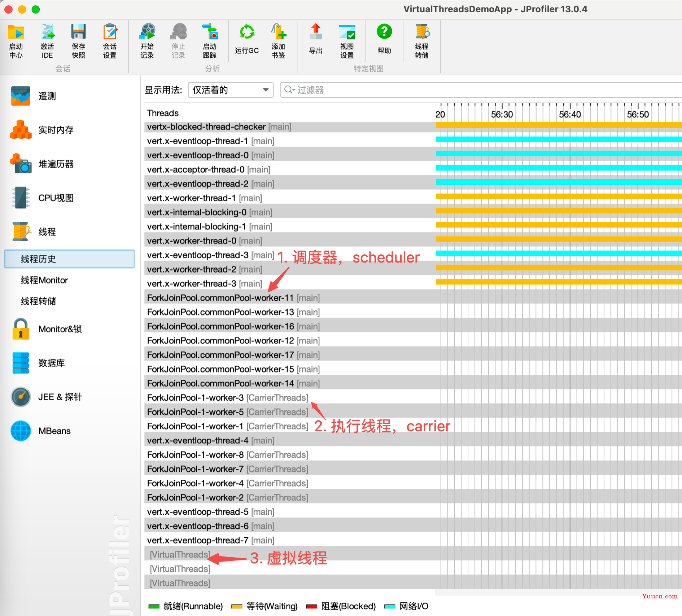Open Threads (线程) sidebar section

tap(34, 232)
